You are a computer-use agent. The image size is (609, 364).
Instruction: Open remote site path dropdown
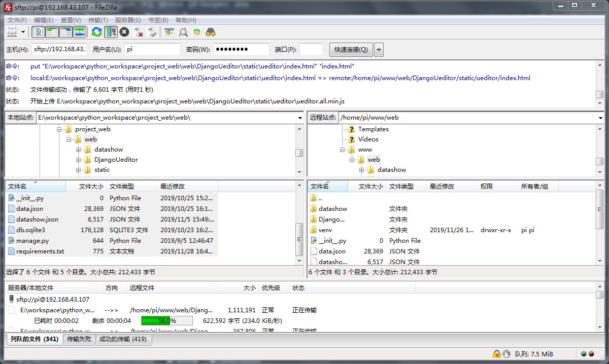[600, 118]
